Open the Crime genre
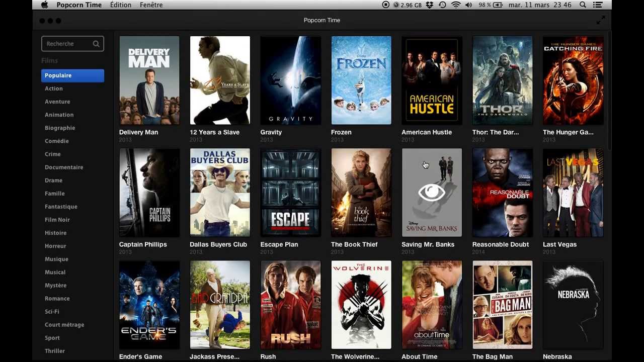The height and width of the screenshot is (362, 644). click(x=52, y=154)
